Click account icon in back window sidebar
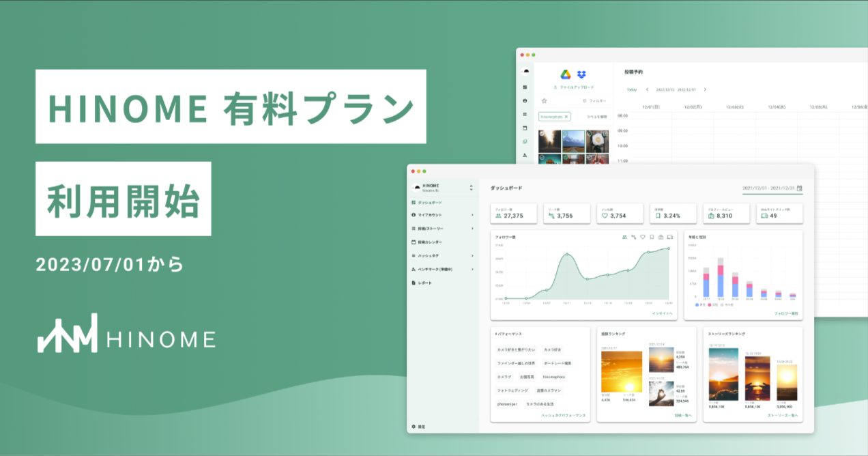This screenshot has width=868, height=456. (525, 101)
